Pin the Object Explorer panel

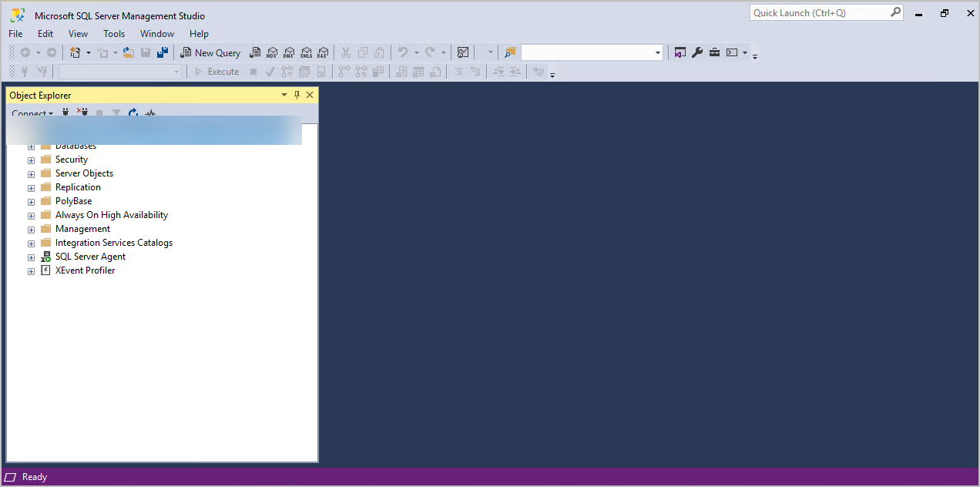click(x=297, y=95)
